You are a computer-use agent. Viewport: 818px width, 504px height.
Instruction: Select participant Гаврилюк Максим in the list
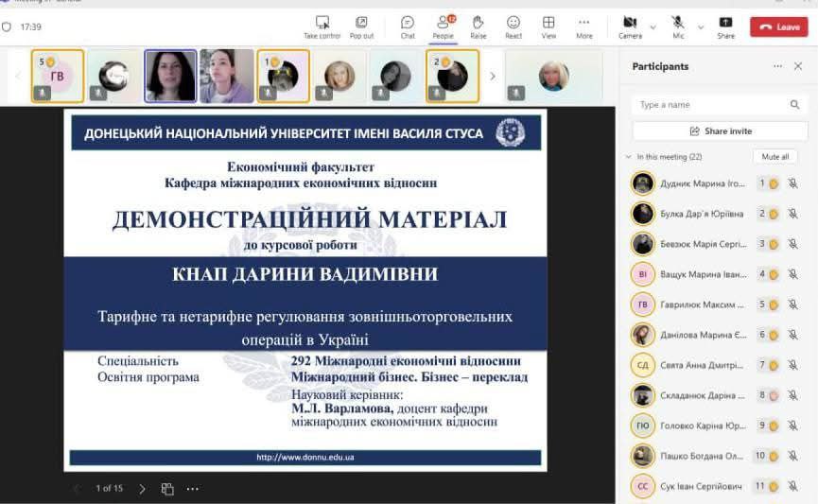point(715,304)
